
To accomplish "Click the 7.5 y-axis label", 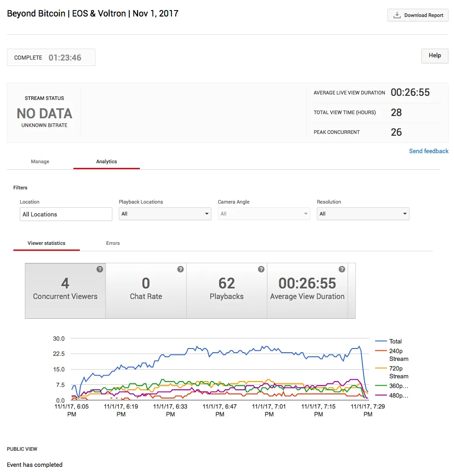I will (61, 385).
